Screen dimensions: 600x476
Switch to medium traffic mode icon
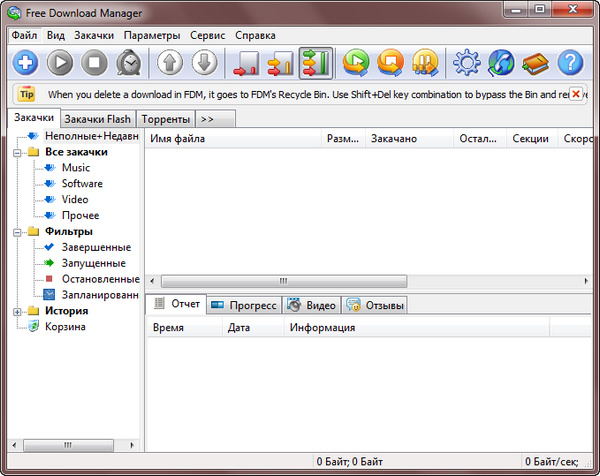(281, 63)
